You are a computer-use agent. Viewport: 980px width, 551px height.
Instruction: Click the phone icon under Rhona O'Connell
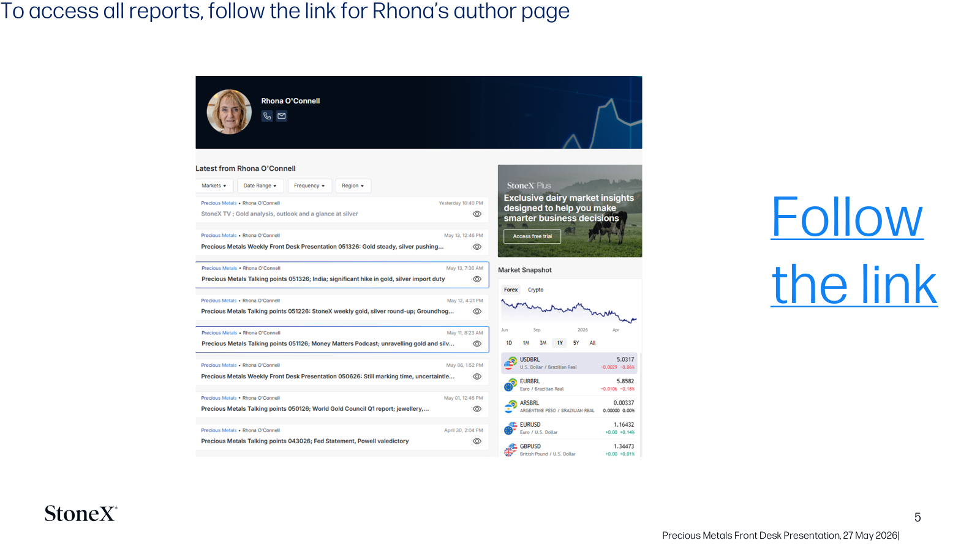267,116
